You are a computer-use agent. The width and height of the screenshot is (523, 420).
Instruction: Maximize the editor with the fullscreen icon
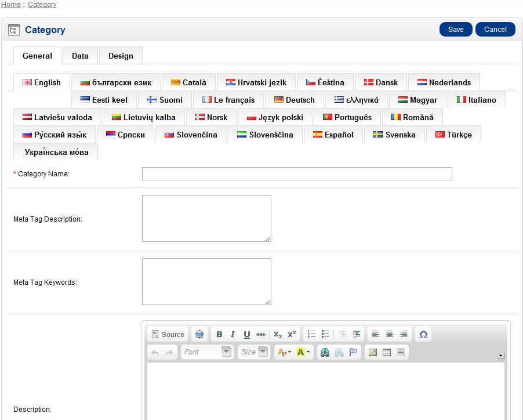click(x=199, y=334)
